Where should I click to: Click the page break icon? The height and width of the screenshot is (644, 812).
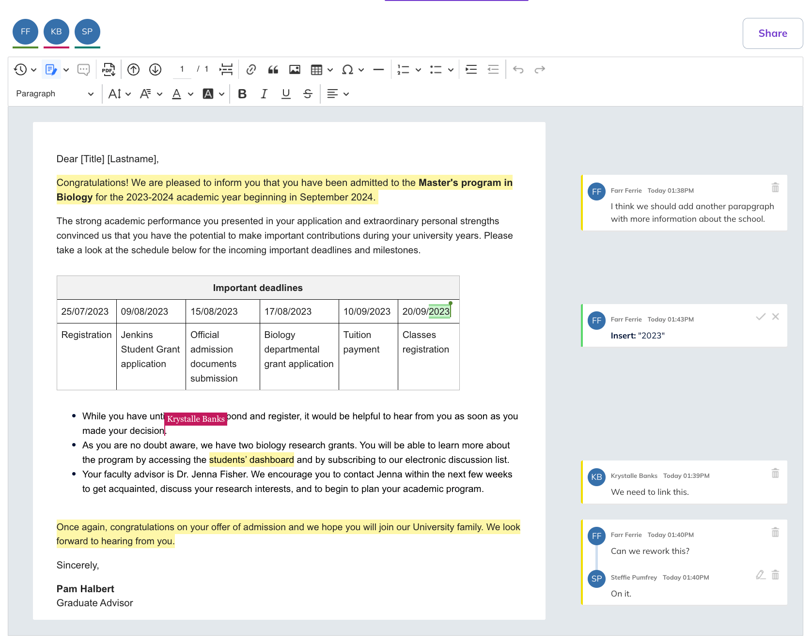point(226,70)
